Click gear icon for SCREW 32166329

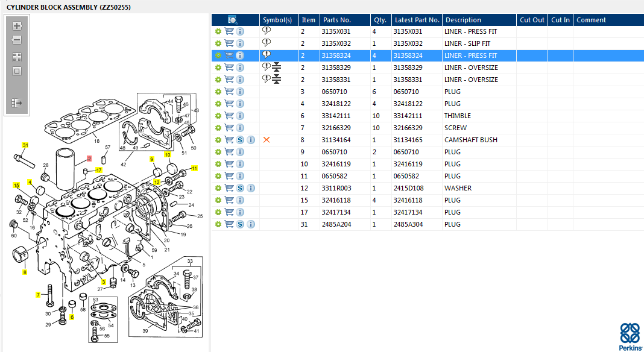point(218,128)
